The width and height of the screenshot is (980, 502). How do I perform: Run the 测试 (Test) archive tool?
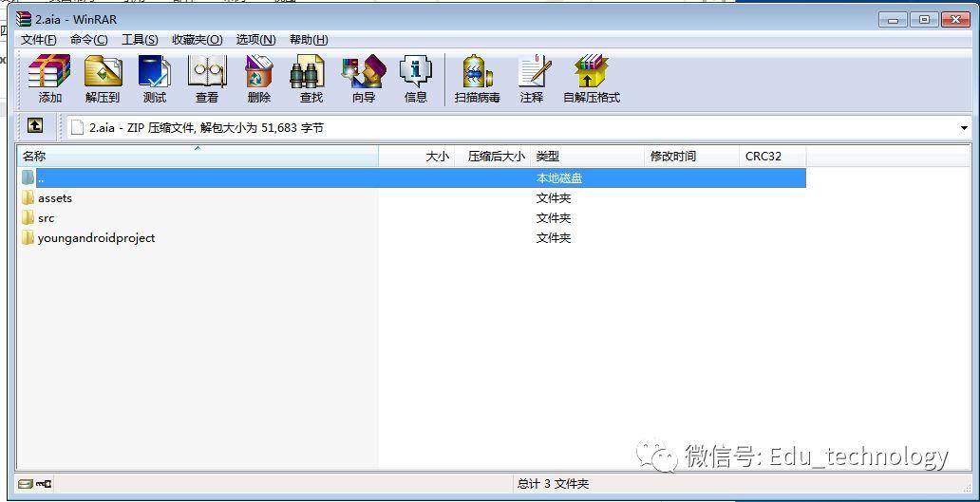click(155, 78)
